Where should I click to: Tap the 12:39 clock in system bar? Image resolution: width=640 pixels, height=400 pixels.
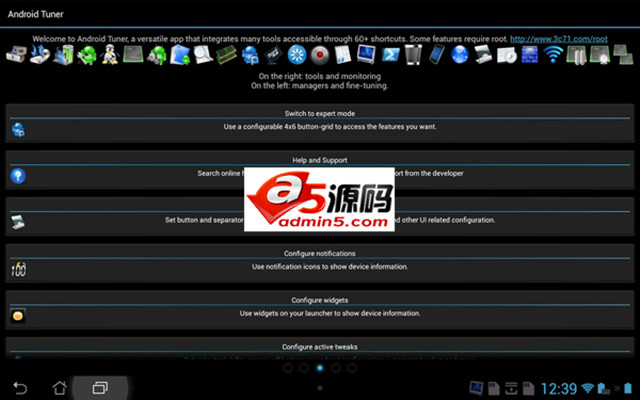558,388
